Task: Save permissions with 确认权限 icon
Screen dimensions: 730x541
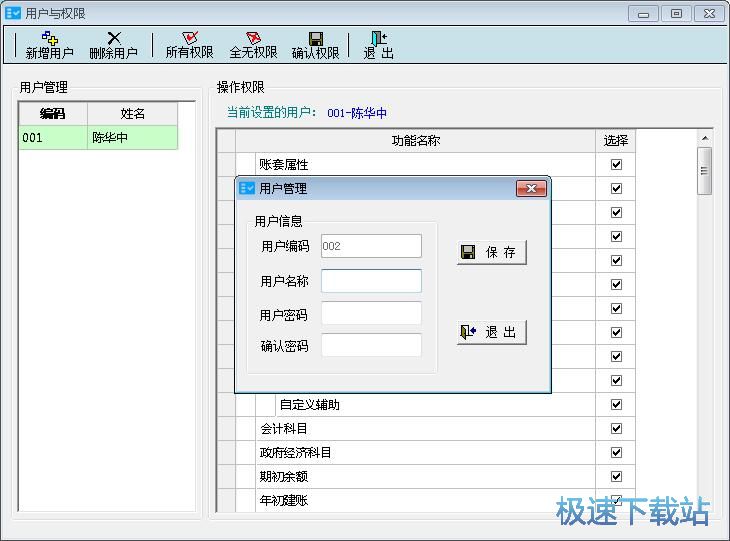Action: (x=316, y=45)
